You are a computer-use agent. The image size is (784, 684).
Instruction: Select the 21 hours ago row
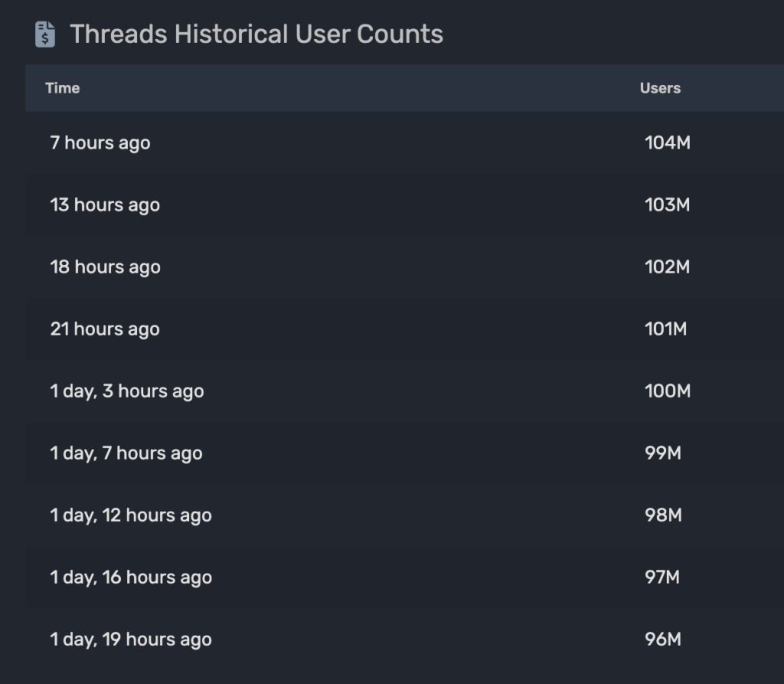105,329
